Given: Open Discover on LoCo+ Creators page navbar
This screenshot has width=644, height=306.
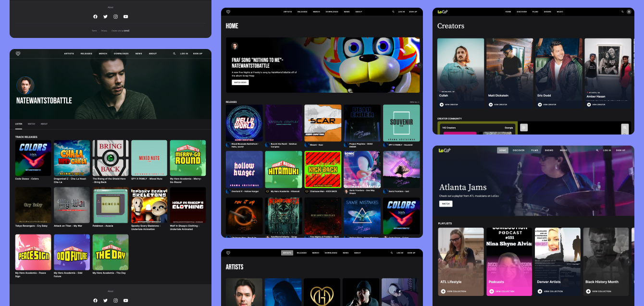Looking at the screenshot, I should 522,12.
